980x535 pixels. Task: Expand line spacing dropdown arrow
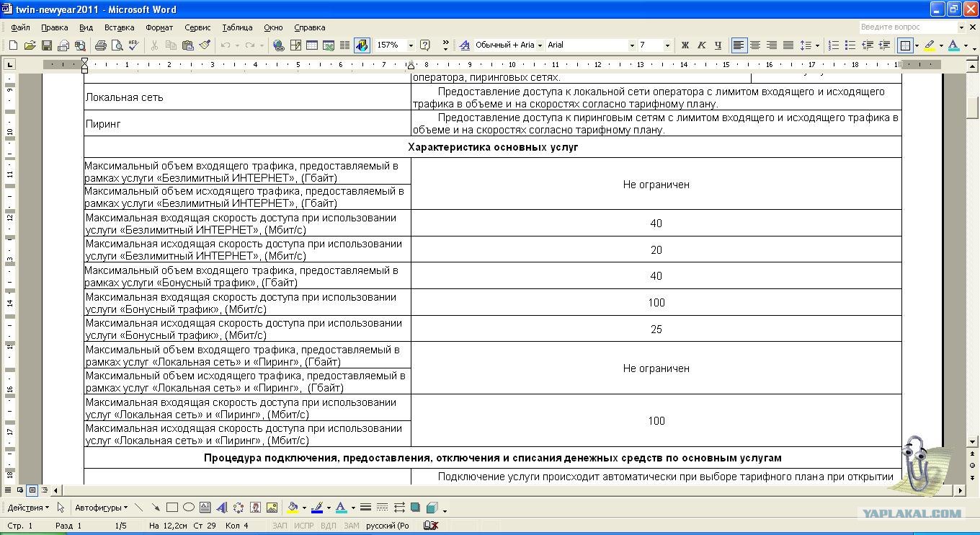[x=817, y=45]
